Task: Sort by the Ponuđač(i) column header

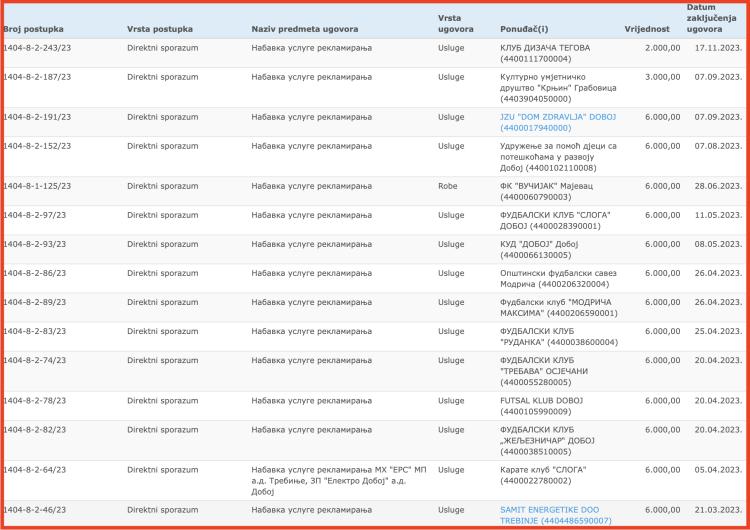Action: (524, 29)
